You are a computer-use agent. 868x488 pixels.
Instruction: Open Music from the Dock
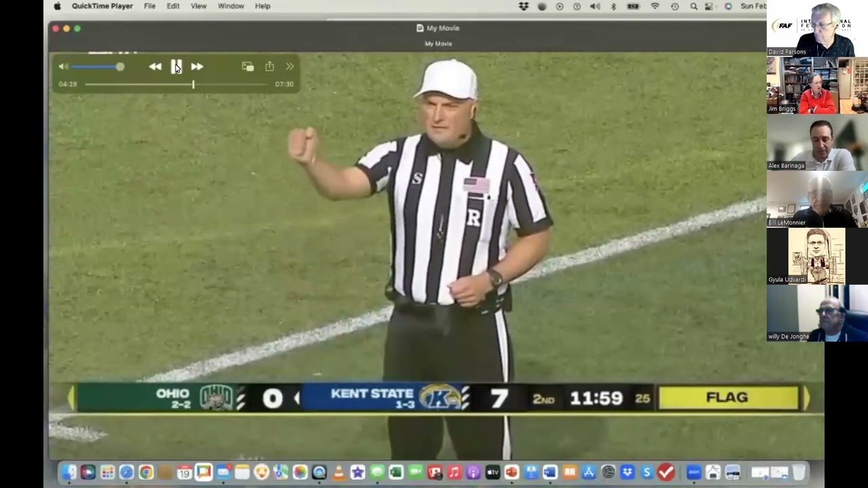tap(454, 472)
